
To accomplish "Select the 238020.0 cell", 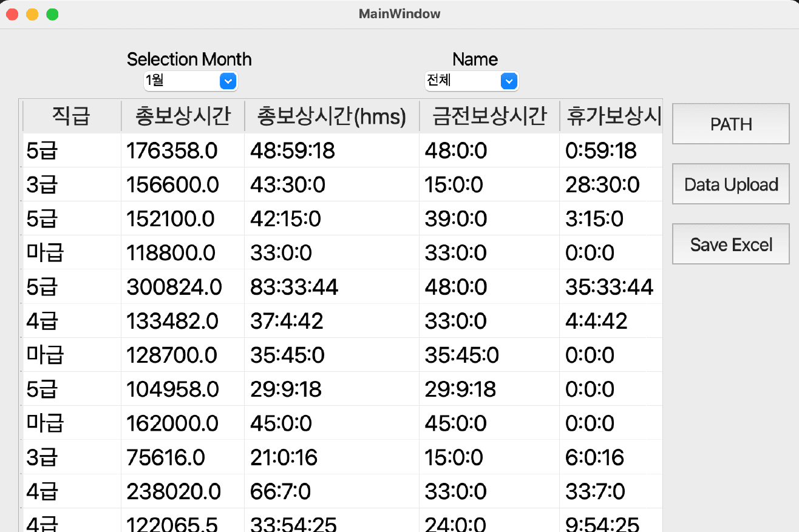I will [183, 491].
